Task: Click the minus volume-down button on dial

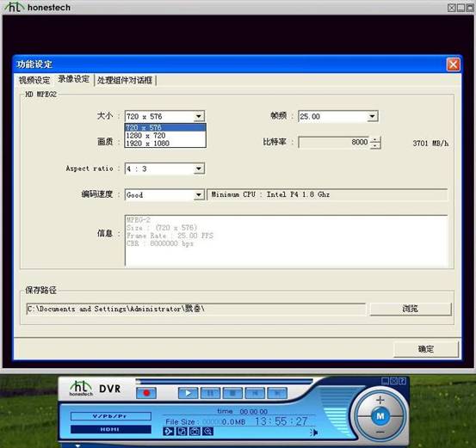Action: coord(380,433)
